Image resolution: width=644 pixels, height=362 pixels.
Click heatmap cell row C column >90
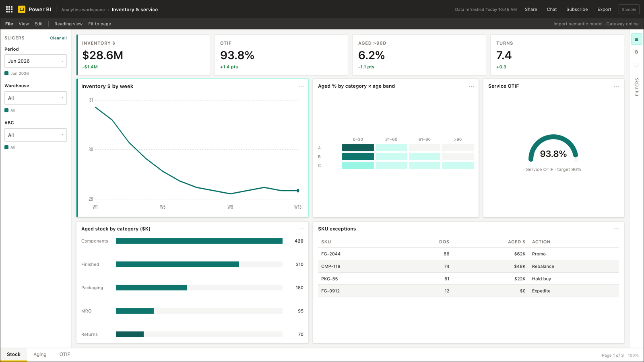[x=458, y=165]
